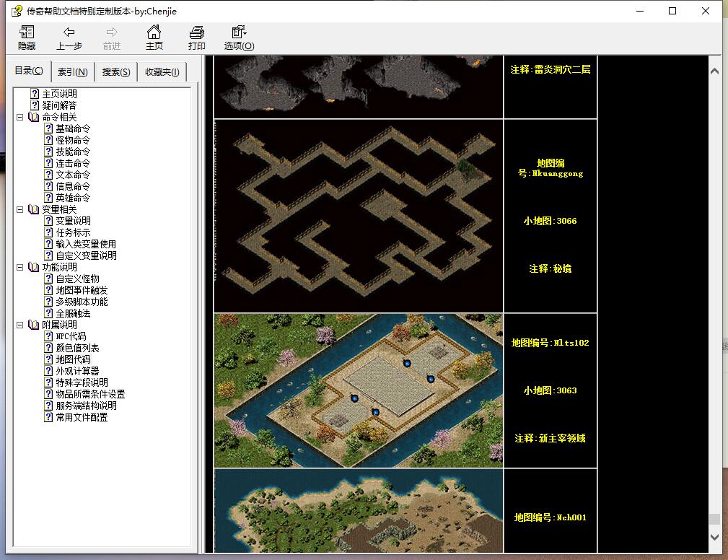
Task: Collapse the 附属说明 tree node
Action: pyautogui.click(x=20, y=325)
